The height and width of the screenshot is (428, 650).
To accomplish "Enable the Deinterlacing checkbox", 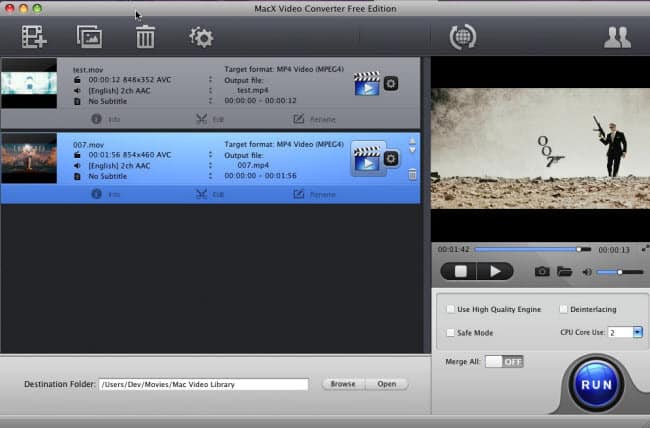I will coord(563,309).
